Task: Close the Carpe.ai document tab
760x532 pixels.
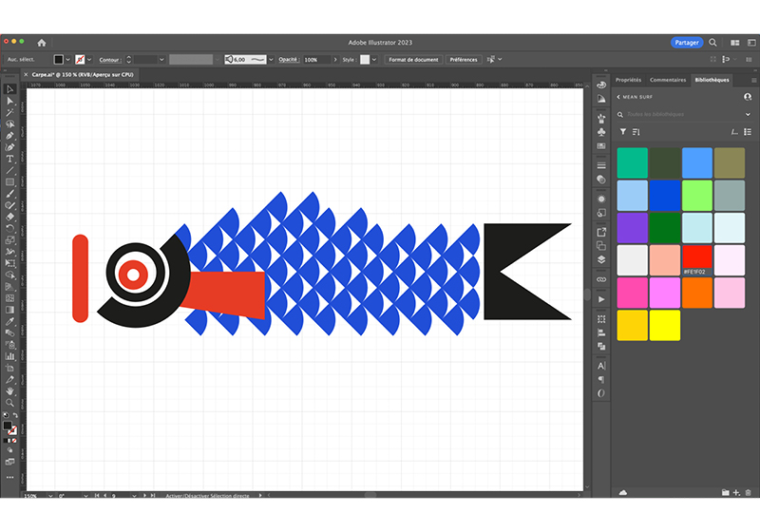Action: 27,75
